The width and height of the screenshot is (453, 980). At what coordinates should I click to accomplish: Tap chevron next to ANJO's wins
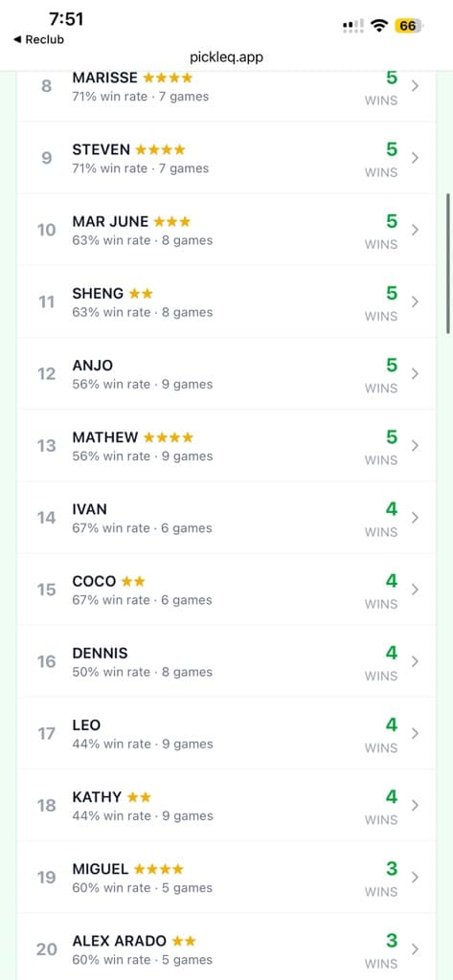click(415, 374)
